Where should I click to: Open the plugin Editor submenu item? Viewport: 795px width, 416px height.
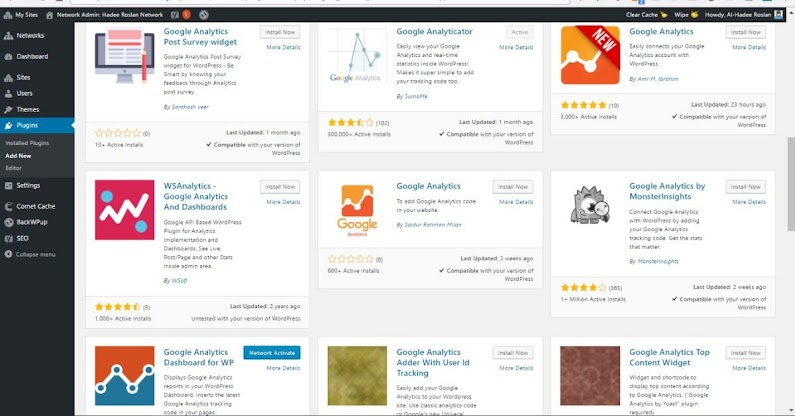14,168
